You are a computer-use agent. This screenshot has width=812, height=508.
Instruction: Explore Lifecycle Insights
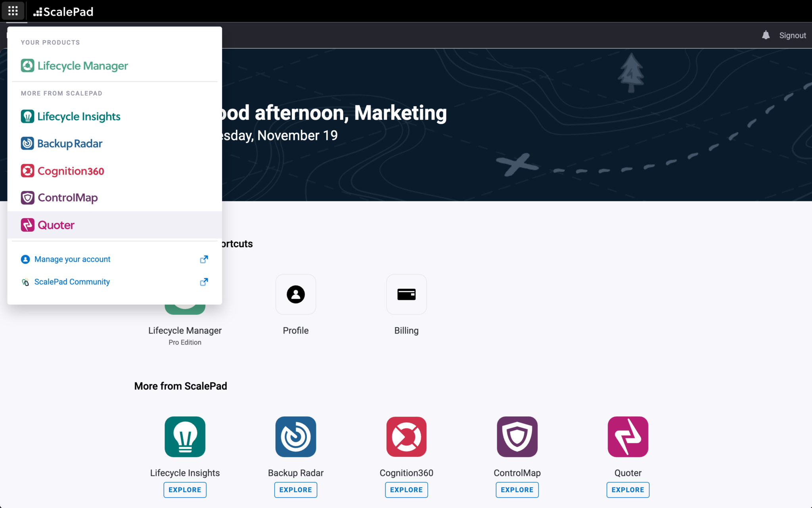(x=185, y=489)
